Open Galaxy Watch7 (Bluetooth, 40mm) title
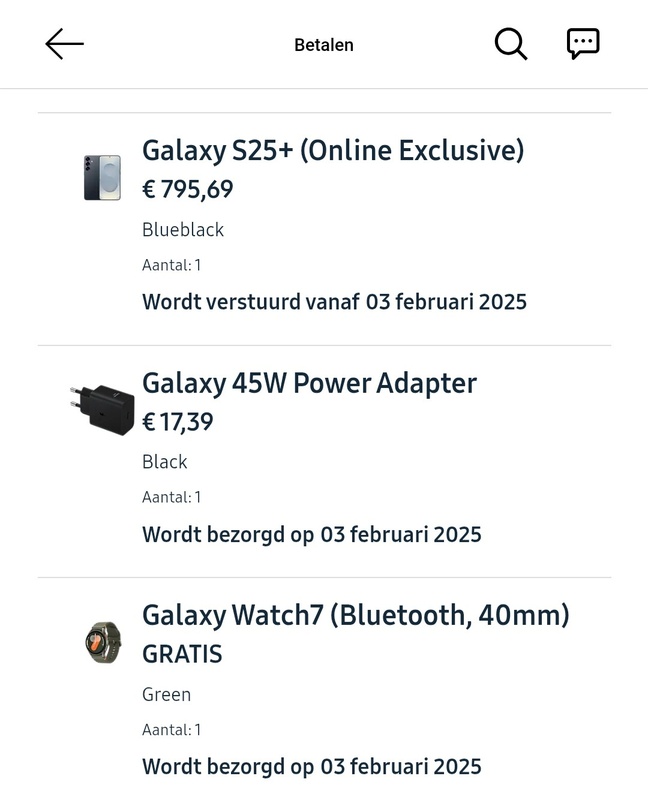648x800 pixels. click(355, 615)
